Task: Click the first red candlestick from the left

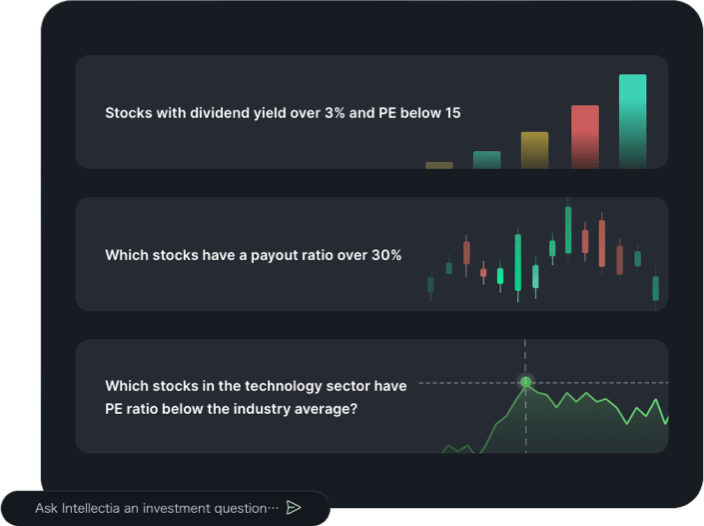Action: (x=467, y=251)
